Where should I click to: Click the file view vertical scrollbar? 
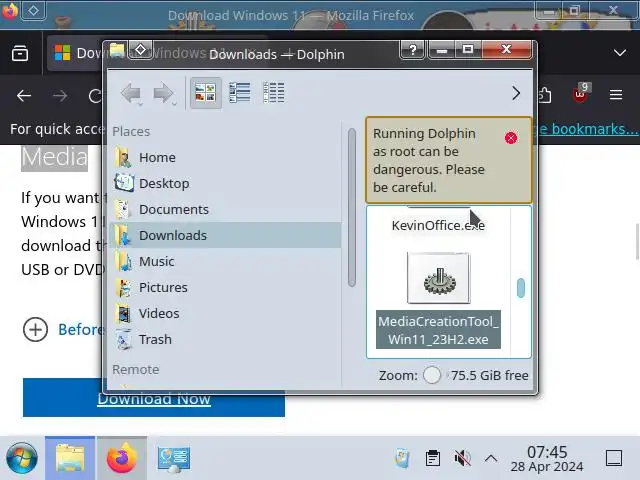pyautogui.click(x=521, y=288)
